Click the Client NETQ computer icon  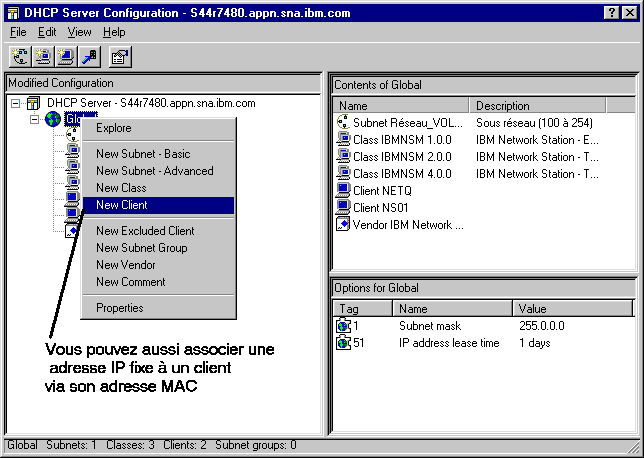click(x=343, y=191)
